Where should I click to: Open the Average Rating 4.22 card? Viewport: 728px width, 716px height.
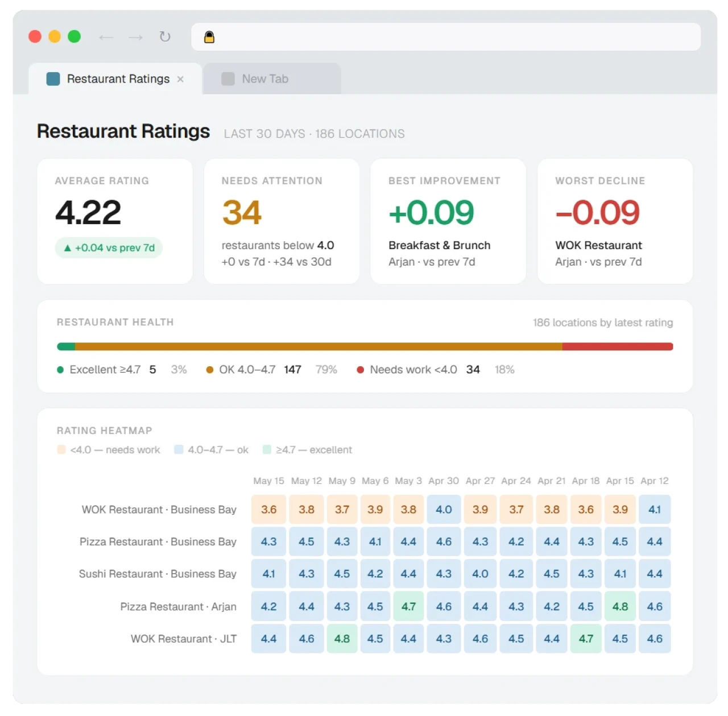click(x=115, y=221)
